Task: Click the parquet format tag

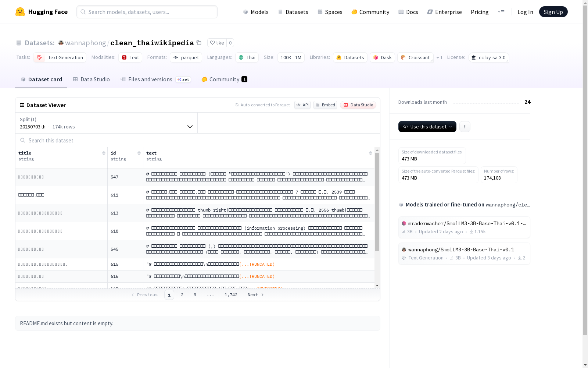Action: pos(186,57)
